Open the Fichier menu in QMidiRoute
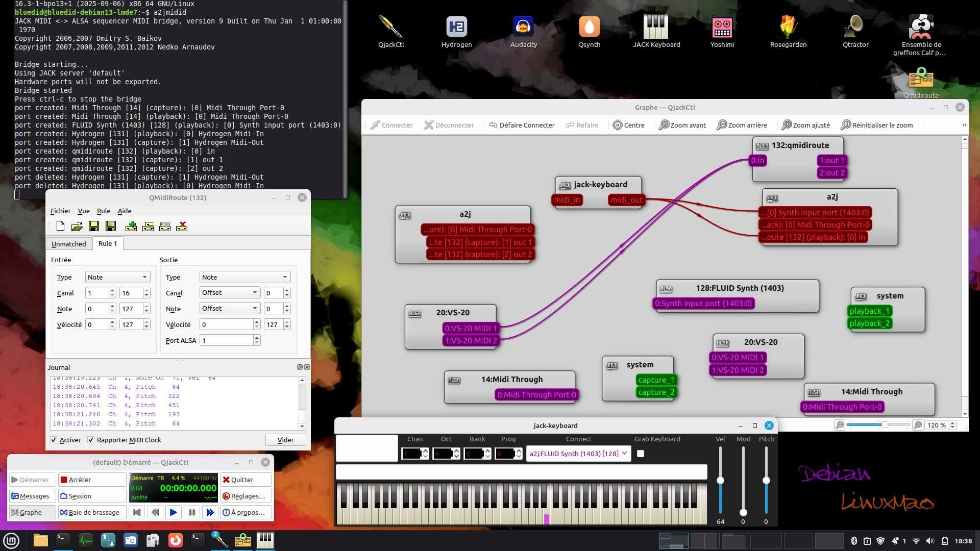 tap(60, 211)
